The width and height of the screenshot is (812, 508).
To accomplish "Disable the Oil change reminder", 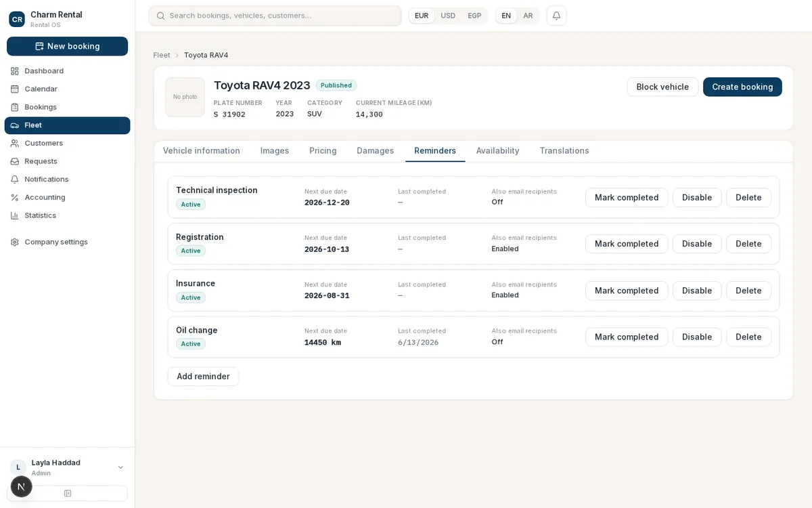I will pyautogui.click(x=697, y=337).
